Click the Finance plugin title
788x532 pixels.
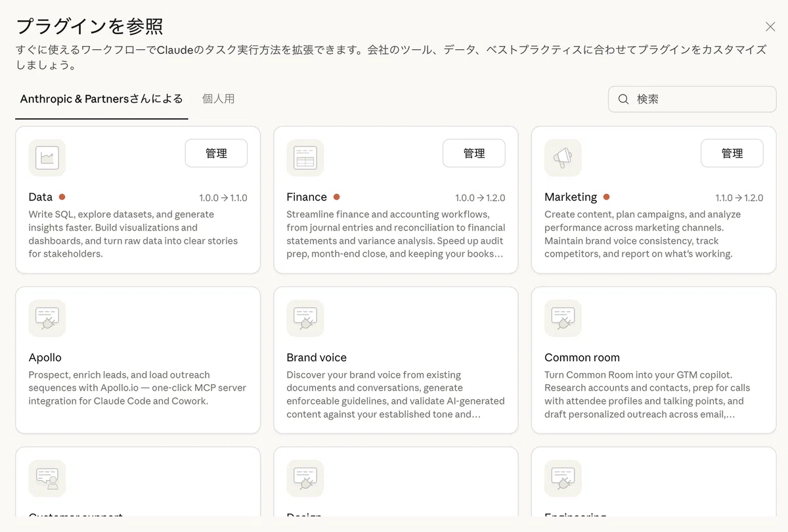coord(307,197)
